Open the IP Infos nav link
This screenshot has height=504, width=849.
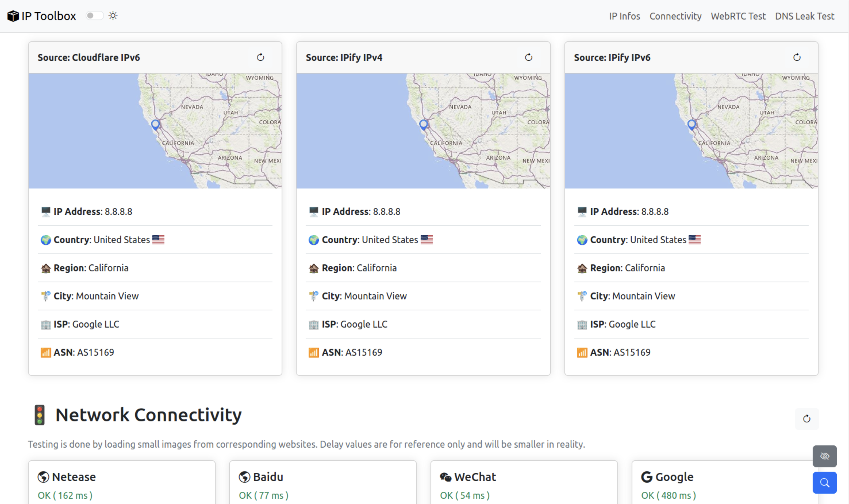click(x=625, y=16)
